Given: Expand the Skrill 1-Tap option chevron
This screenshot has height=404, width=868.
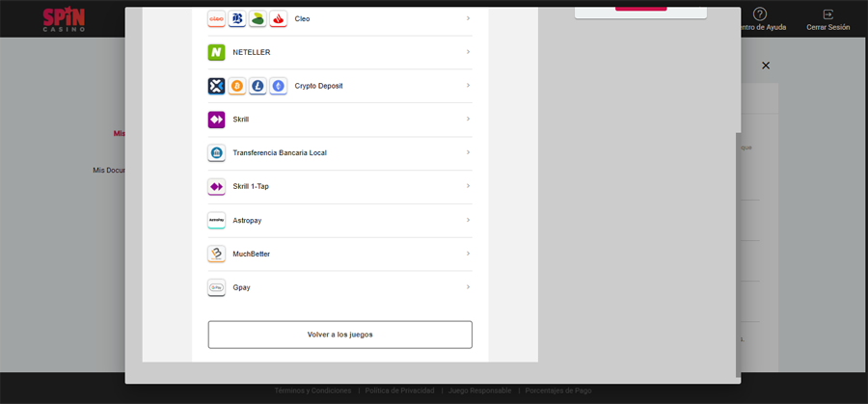Looking at the screenshot, I should 469,186.
